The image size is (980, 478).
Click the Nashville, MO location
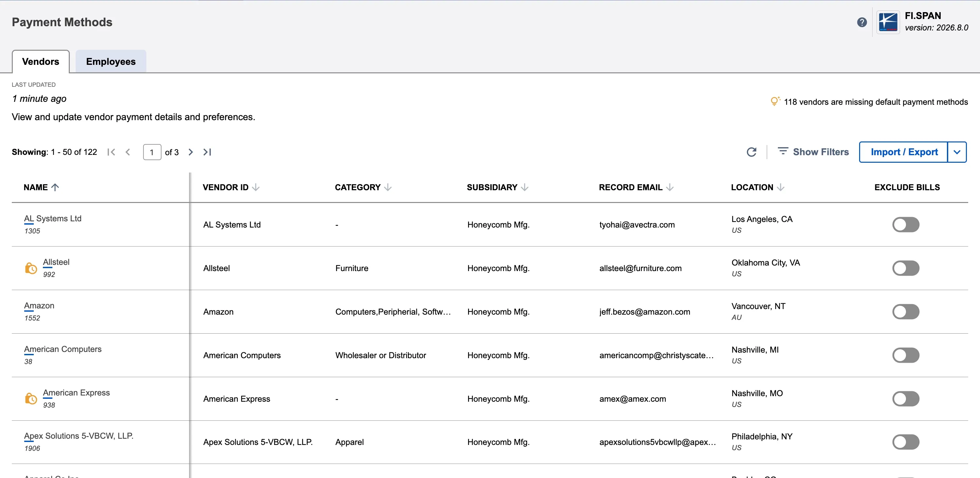point(757,393)
